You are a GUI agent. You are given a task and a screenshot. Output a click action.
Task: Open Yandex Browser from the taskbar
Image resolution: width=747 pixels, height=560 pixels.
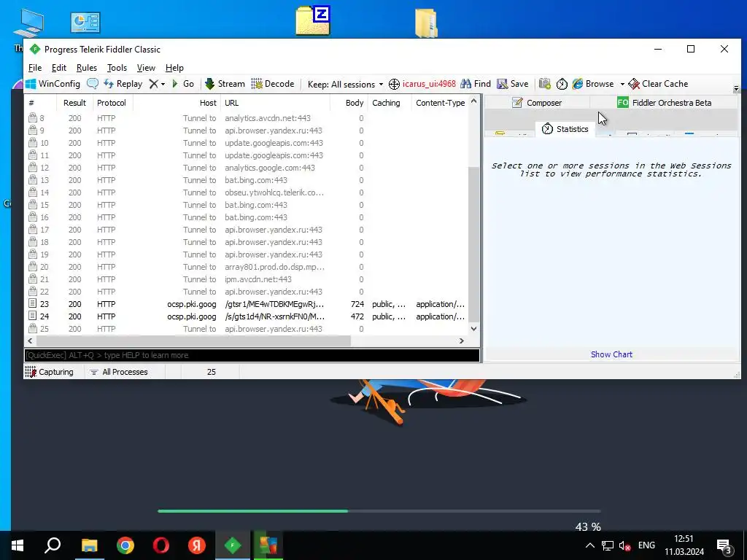pos(197,545)
